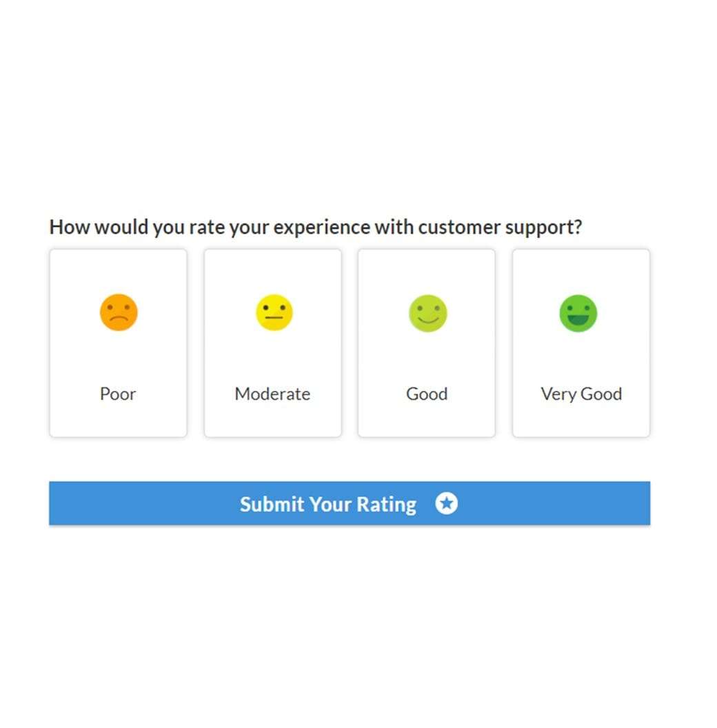Viewport: 717px width, 728px height.
Task: Click the orange frowning face icon
Action: pos(119,312)
